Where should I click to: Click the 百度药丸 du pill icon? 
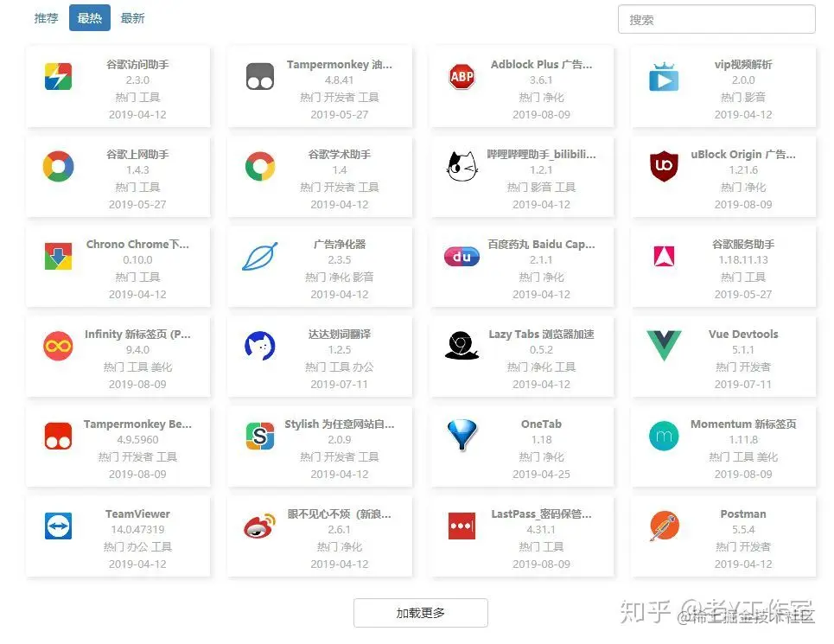(x=462, y=257)
